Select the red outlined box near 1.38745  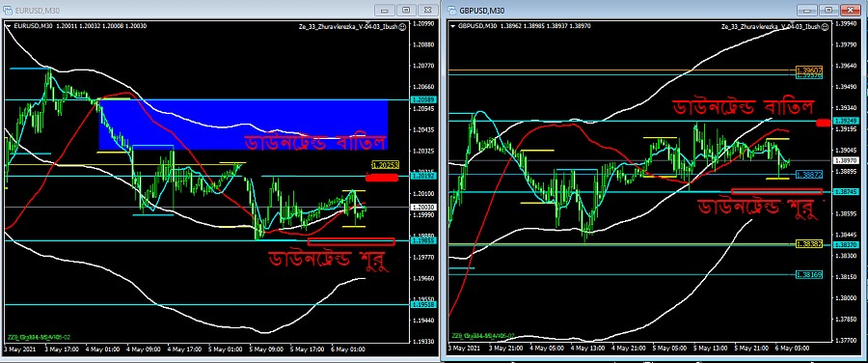coord(776,191)
